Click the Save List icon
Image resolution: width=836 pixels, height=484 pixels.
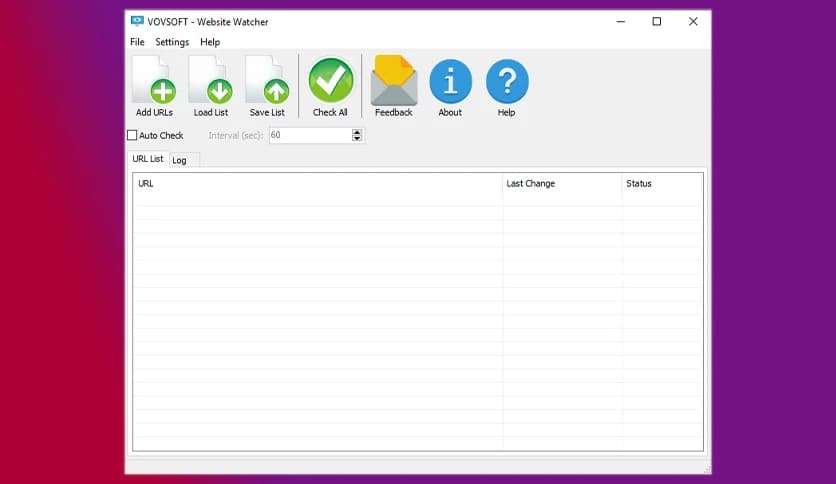[x=267, y=86]
